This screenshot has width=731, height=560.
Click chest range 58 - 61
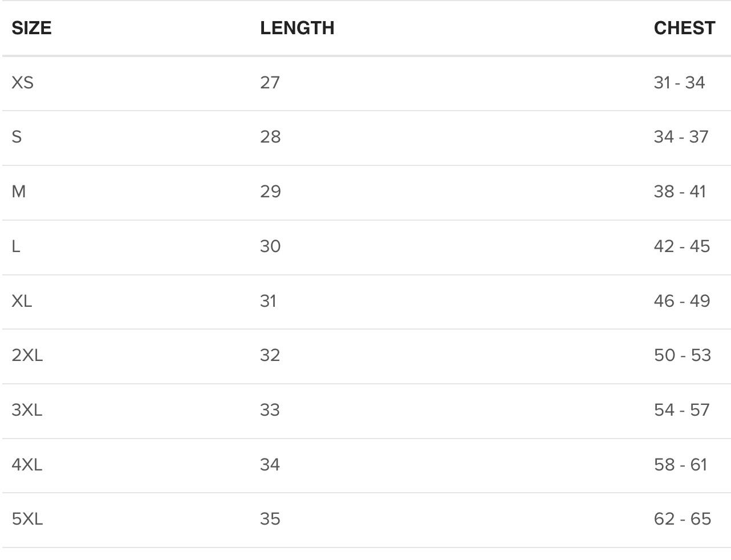click(680, 465)
